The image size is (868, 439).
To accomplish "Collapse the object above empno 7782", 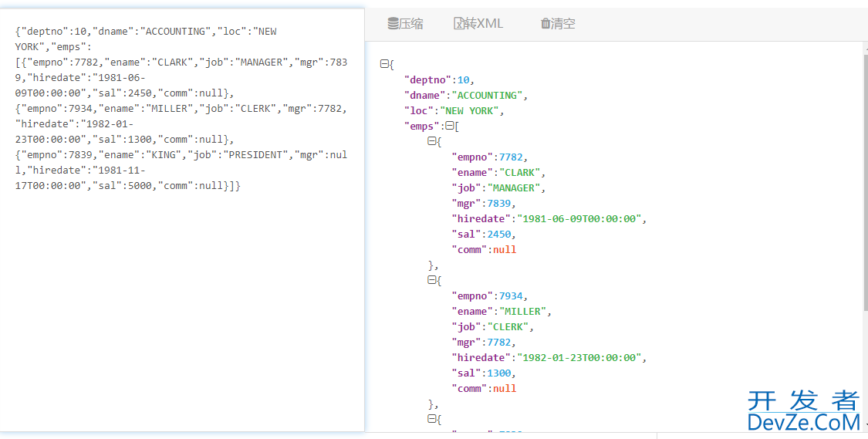I will point(432,142).
